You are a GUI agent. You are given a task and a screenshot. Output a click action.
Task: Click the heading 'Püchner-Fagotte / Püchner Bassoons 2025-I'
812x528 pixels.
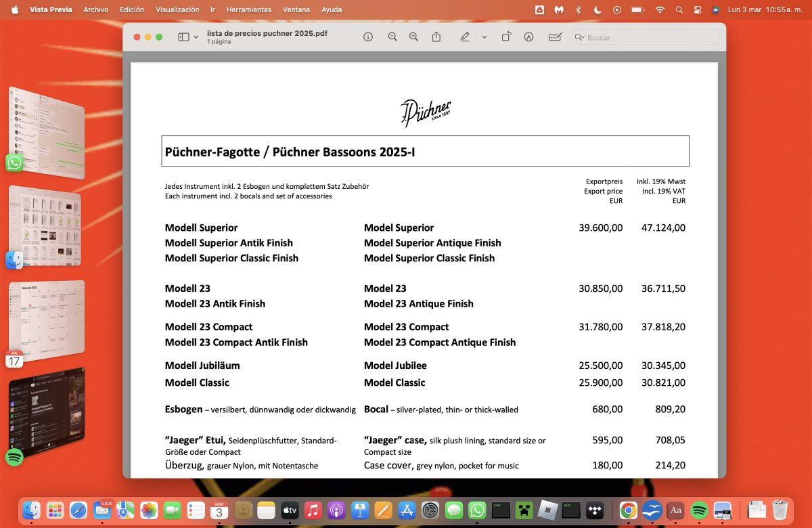[290, 152]
